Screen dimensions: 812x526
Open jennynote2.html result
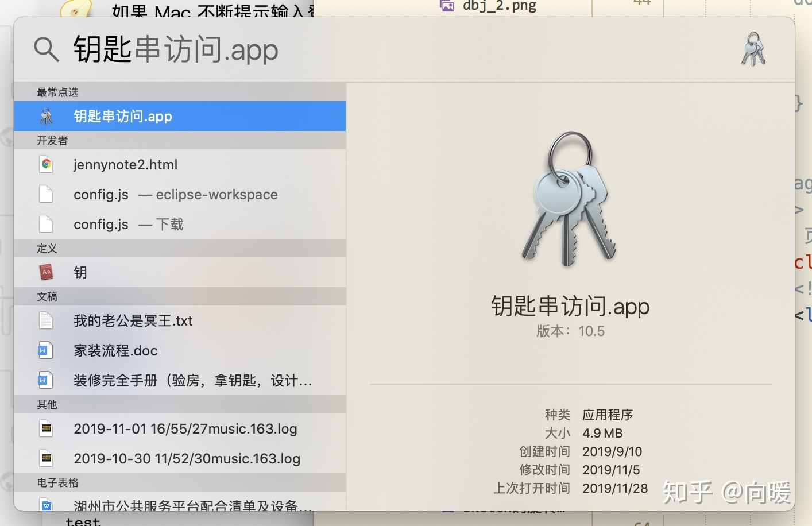[180, 165]
